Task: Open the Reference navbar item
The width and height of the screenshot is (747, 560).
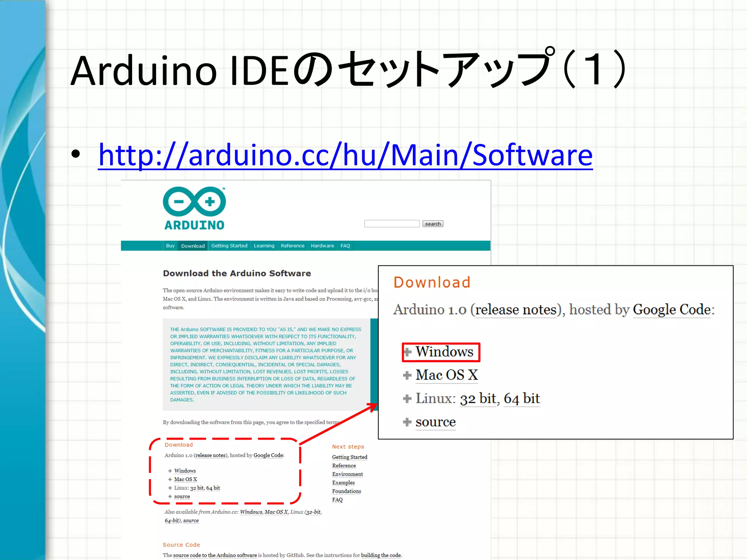Action: coord(293,246)
